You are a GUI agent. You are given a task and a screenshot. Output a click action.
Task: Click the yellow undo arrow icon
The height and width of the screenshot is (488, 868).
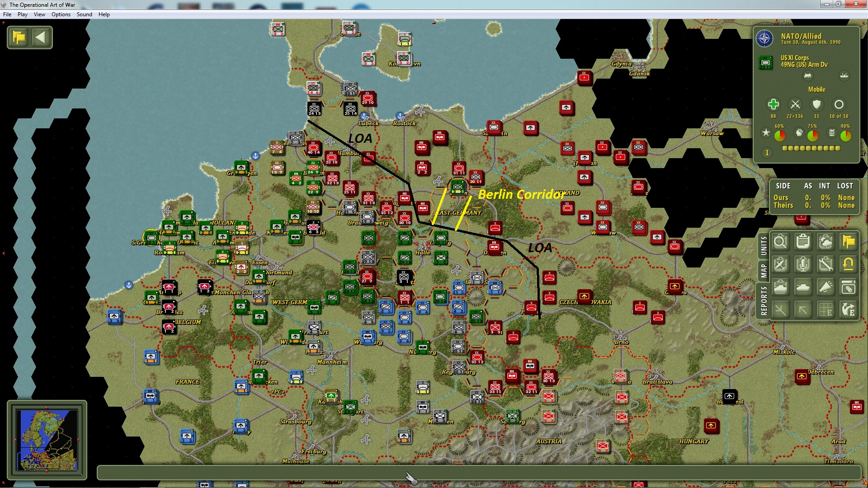click(x=848, y=265)
